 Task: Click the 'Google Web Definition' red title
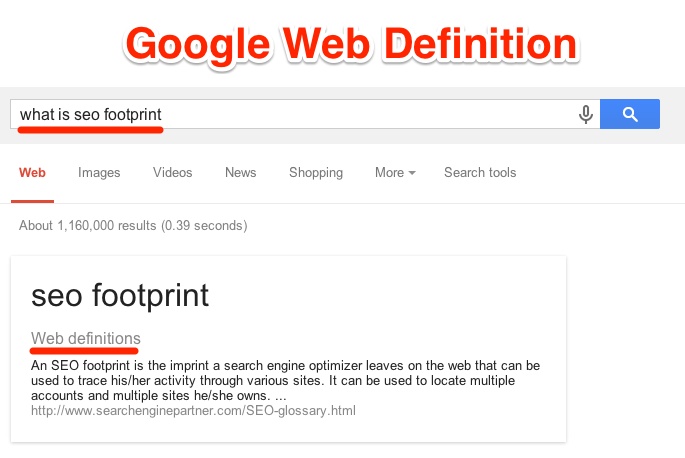(351, 45)
